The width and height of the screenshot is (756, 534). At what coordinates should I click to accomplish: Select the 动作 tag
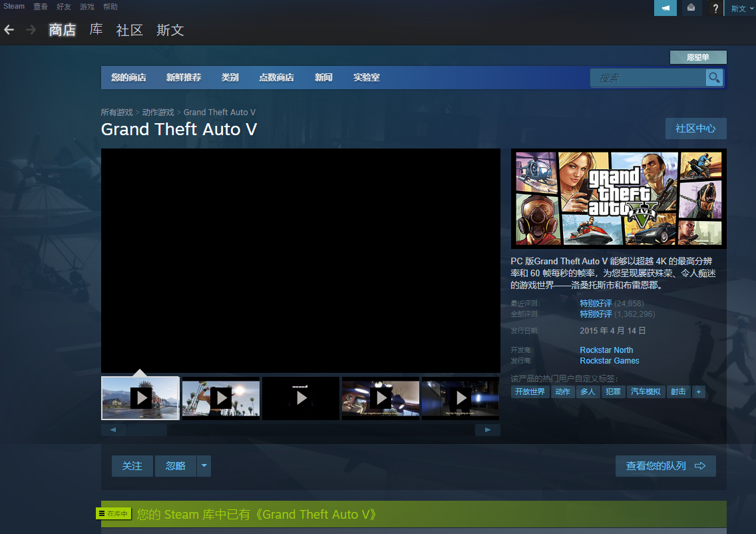click(x=562, y=392)
